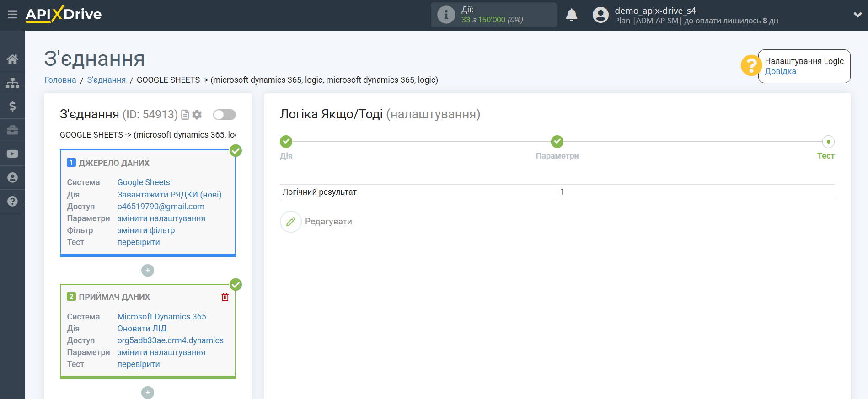Open Завантажити РЯДКИ (нові) action link

[169, 195]
